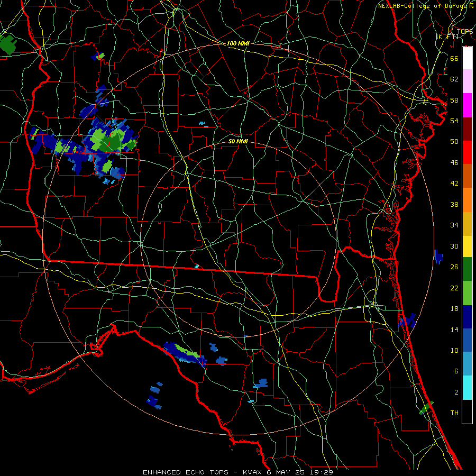This screenshot has width=476, height=476.
Task: Click the light green legend swatch
Action: (x=467, y=293)
